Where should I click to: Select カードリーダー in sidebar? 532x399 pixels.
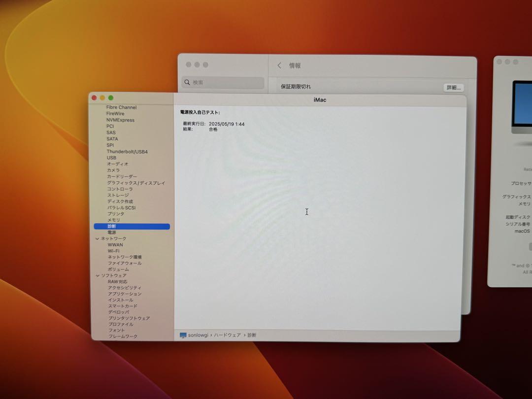[122, 177]
